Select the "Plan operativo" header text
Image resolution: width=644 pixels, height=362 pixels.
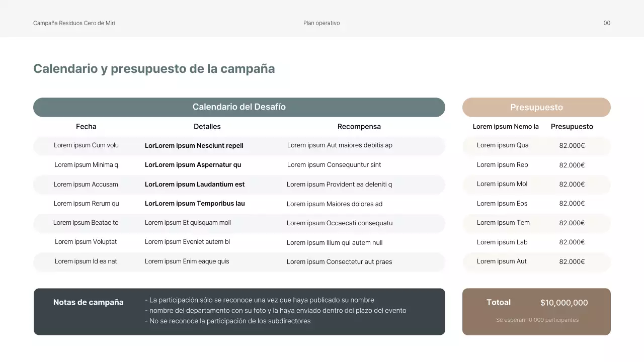click(x=321, y=23)
